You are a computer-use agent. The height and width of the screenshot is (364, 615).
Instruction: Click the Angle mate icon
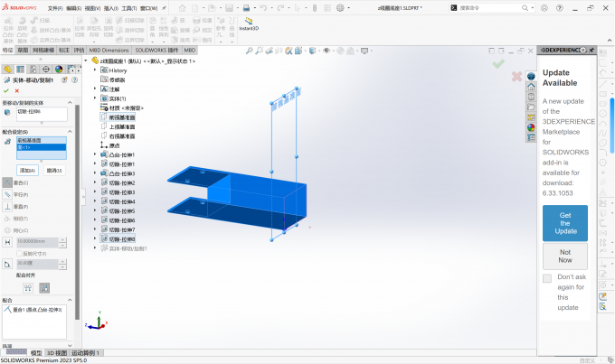click(7, 264)
